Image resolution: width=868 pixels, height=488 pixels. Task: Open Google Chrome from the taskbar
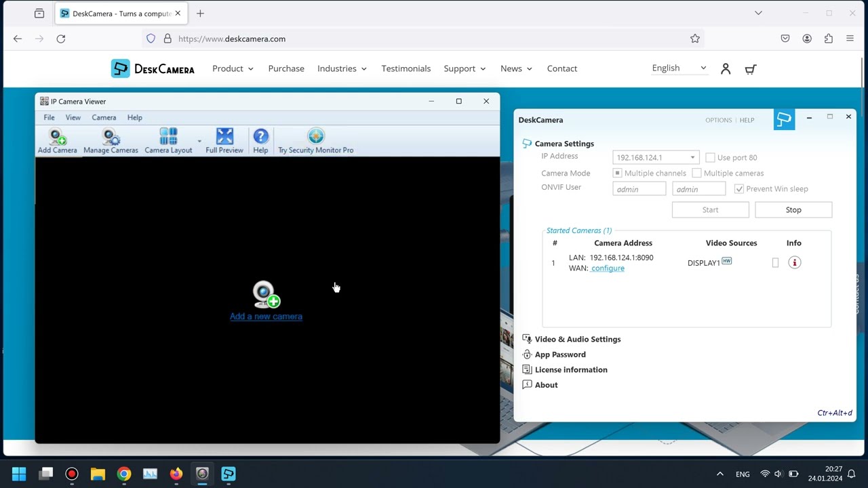[x=124, y=474]
